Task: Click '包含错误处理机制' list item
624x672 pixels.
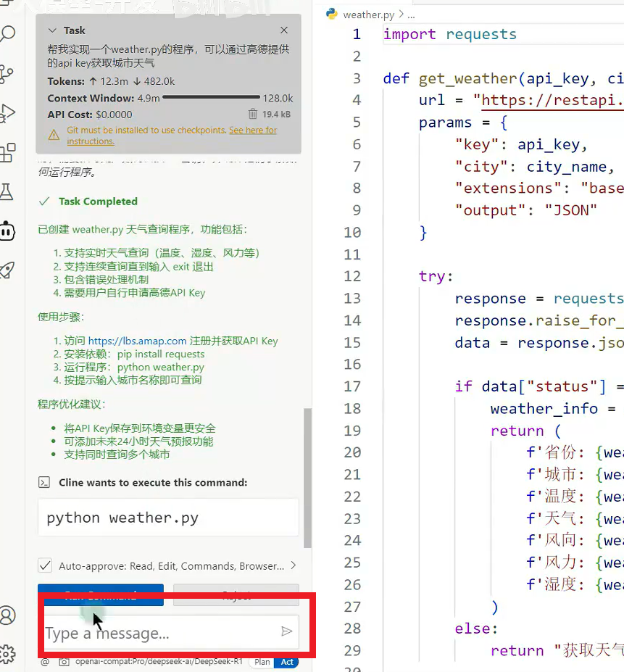Action: pyautogui.click(x=106, y=279)
